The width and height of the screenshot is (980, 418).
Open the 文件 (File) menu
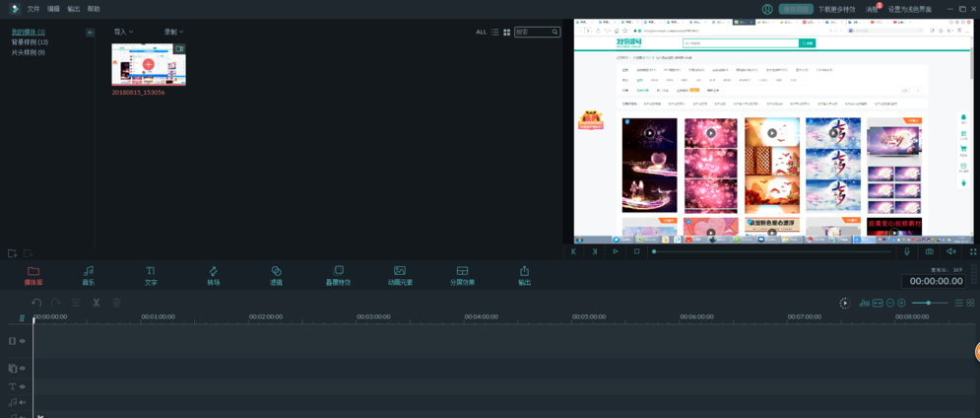pyautogui.click(x=33, y=9)
